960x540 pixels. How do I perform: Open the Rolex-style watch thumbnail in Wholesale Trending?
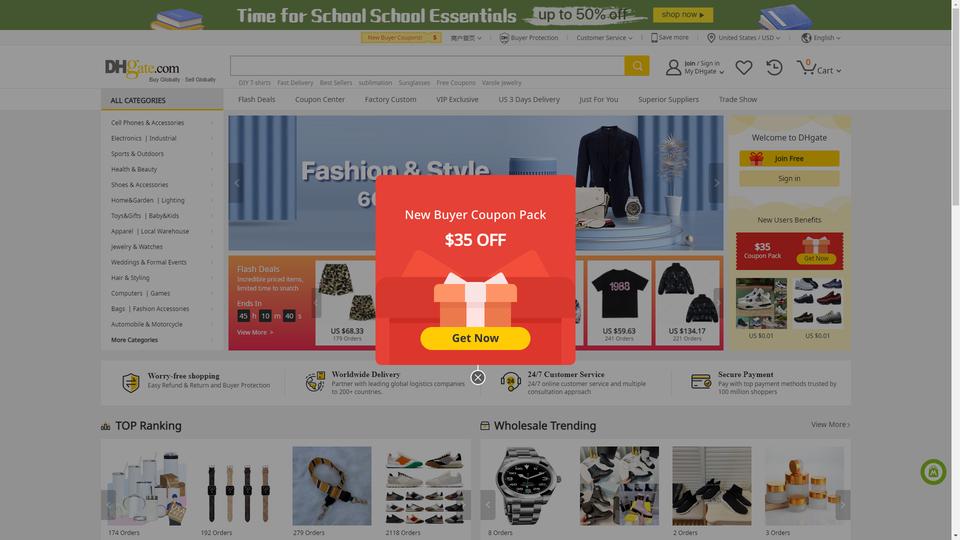527,486
